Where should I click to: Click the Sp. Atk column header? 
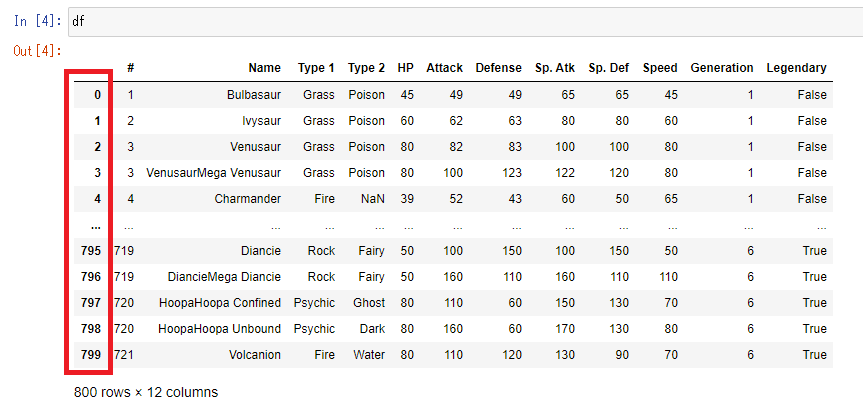(x=555, y=68)
